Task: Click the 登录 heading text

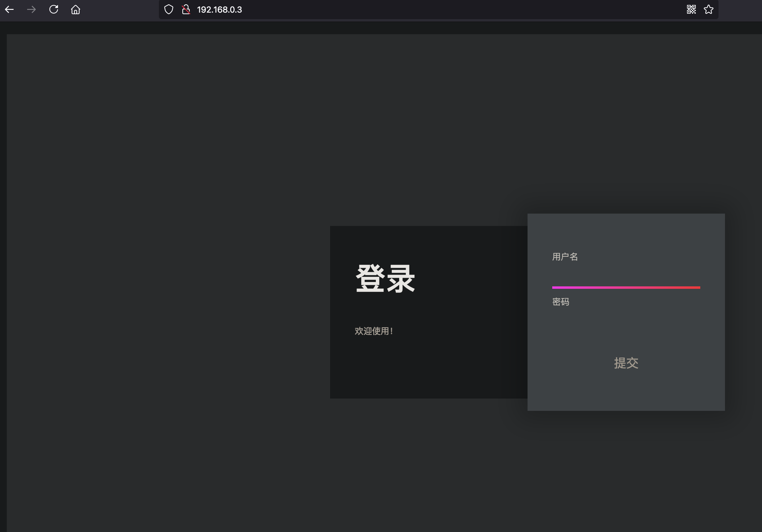Action: point(385,279)
